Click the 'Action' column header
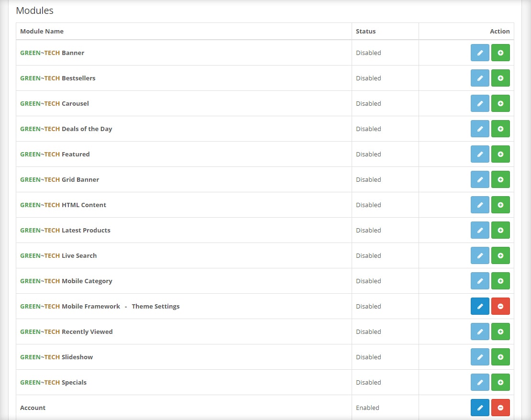The width and height of the screenshot is (531, 420). click(500, 31)
